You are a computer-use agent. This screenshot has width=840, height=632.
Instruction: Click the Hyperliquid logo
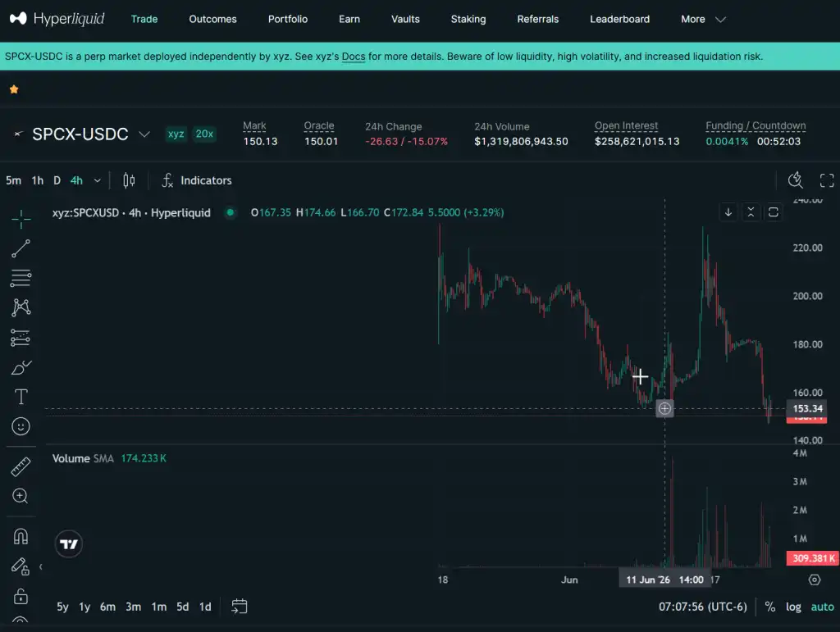pos(57,19)
